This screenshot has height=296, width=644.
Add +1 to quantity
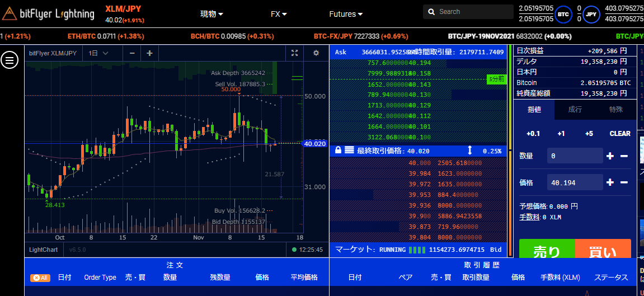(x=561, y=133)
